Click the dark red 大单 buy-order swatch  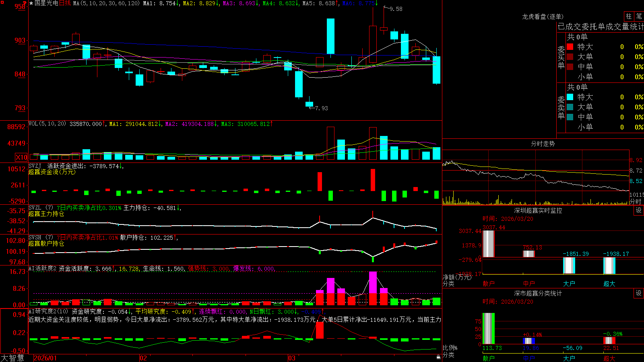pyautogui.click(x=570, y=57)
